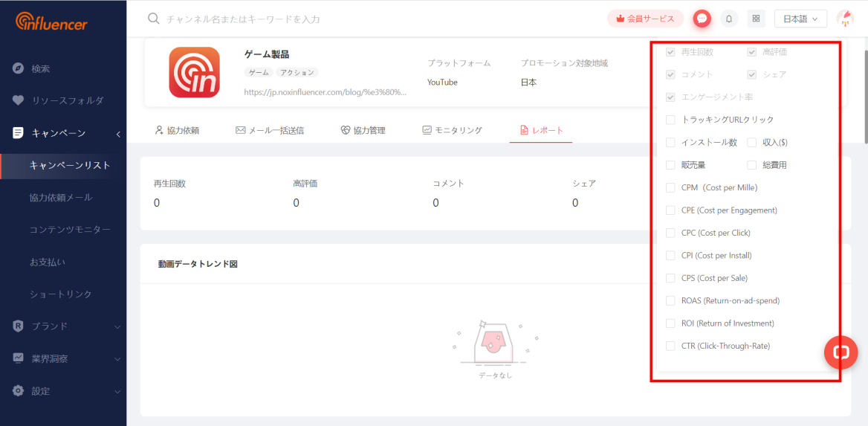Viewport: 868px width, 426px height.
Task: Toggle the 再生回数 checkbox
Action: pyautogui.click(x=670, y=52)
